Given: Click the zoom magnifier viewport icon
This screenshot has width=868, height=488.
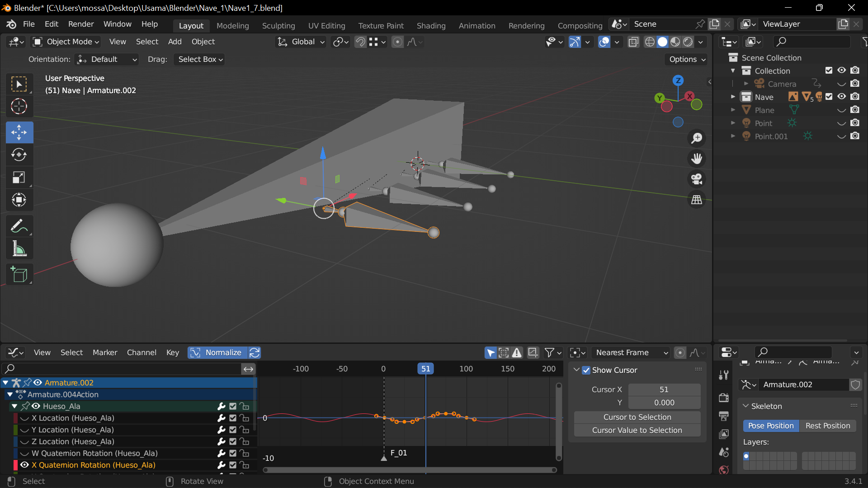Looking at the screenshot, I should tap(697, 138).
